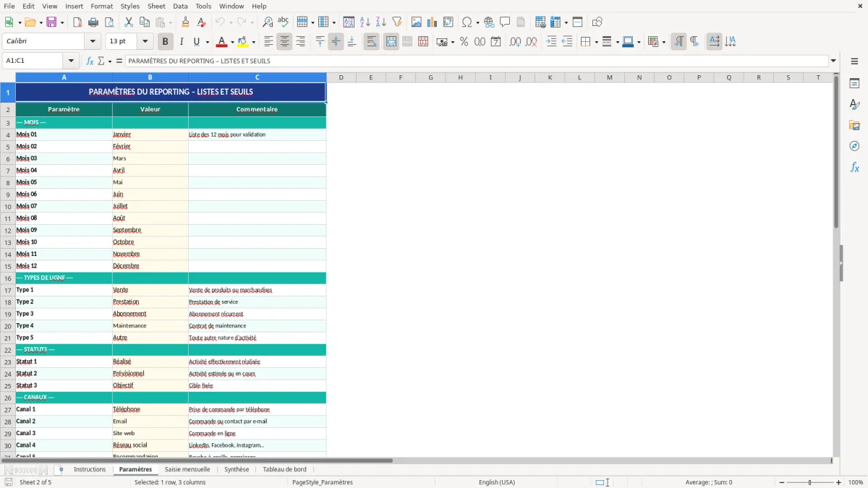
Task: Toggle the AutoFilter funnel
Action: click(x=397, y=22)
